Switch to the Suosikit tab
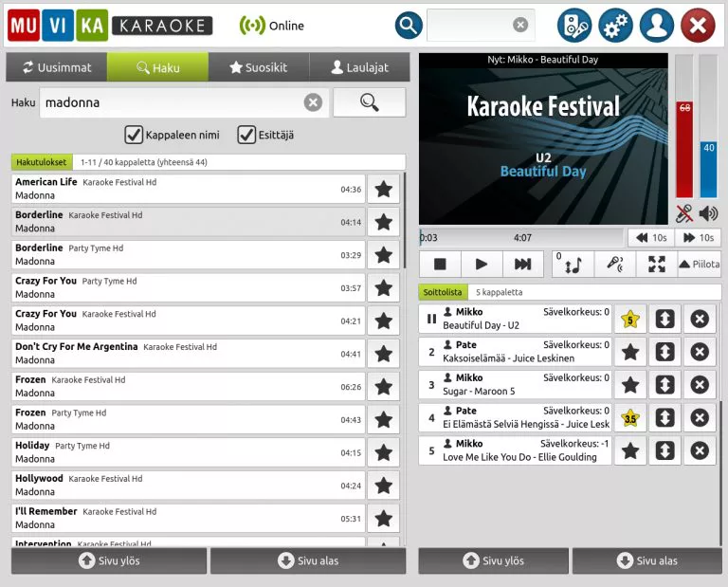The height and width of the screenshot is (587, 728). tap(258, 67)
